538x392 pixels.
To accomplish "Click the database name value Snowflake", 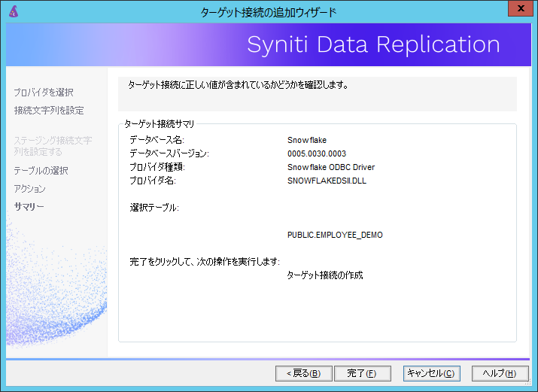I will (307, 140).
